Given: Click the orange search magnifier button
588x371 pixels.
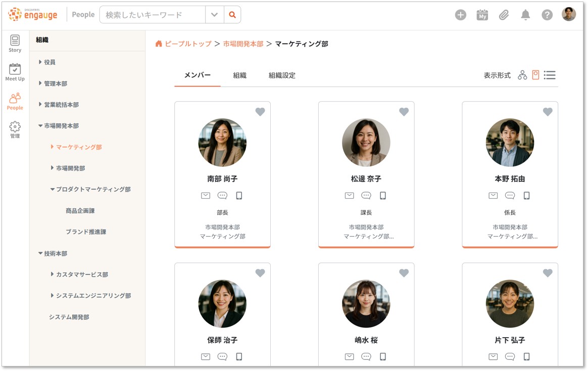Looking at the screenshot, I should pyautogui.click(x=232, y=15).
